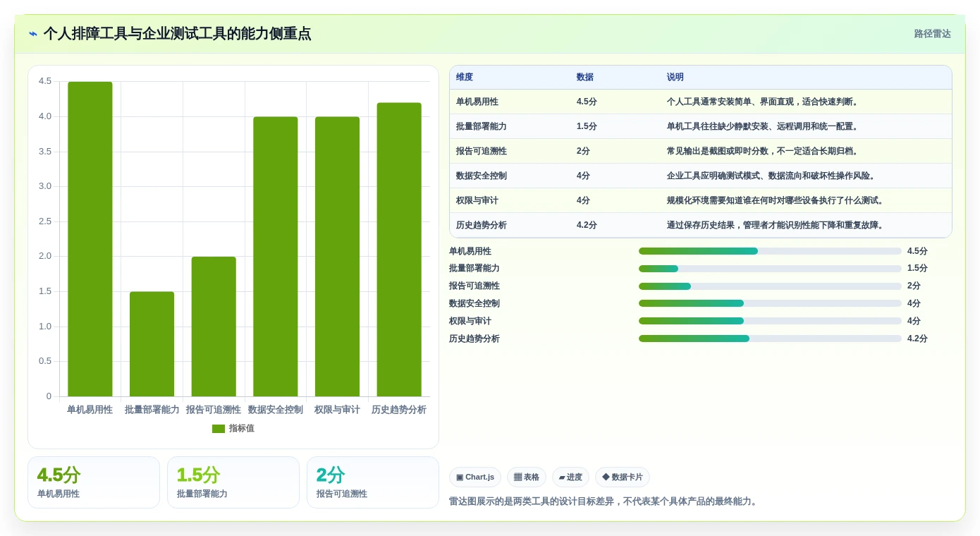Click the 数据安全控制 bar in the chart
Screen dimensions: 980x536
coord(276,257)
